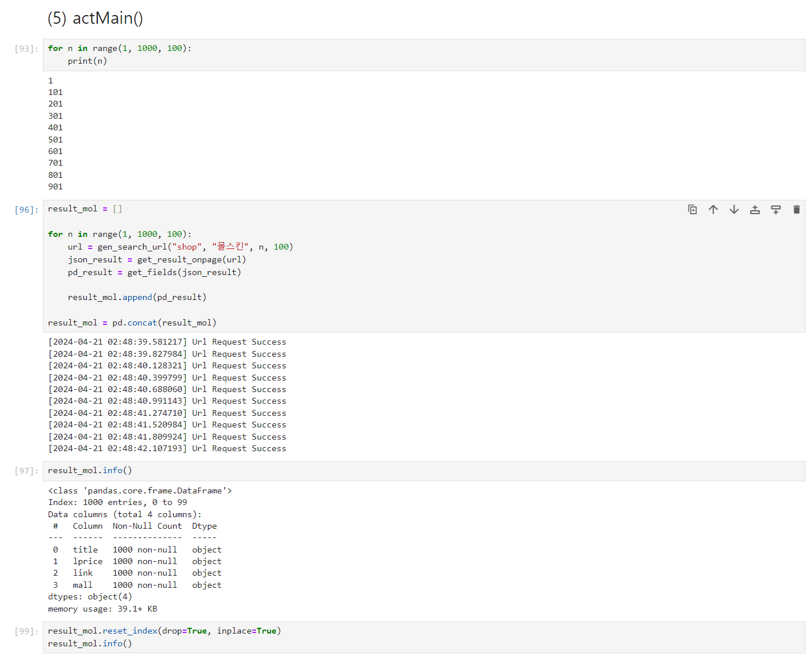
Task: Delete cell [96] with the trash icon
Action: point(796,210)
